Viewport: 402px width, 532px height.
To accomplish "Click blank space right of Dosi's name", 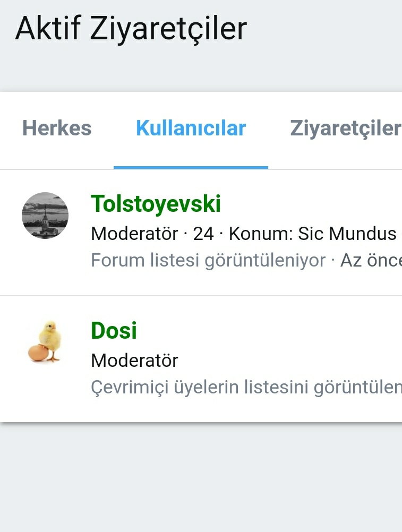I will [x=266, y=330].
